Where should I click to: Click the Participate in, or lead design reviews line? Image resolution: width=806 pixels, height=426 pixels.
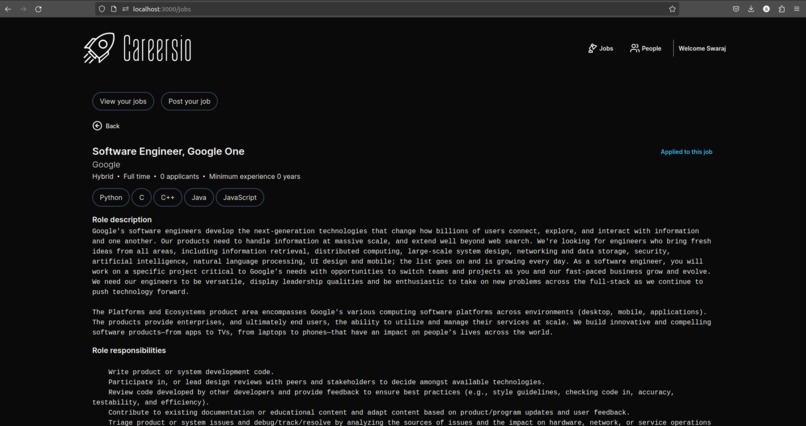point(326,382)
